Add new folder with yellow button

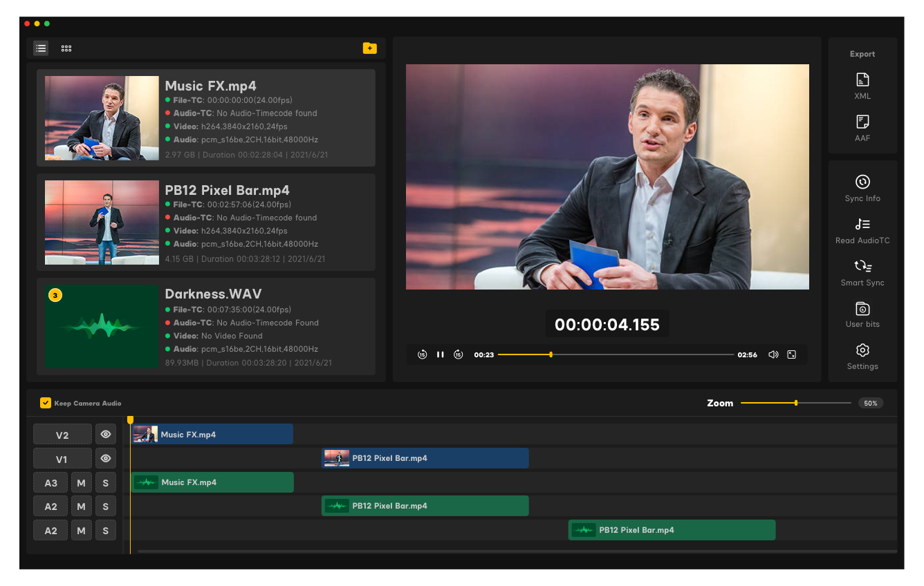[x=370, y=48]
